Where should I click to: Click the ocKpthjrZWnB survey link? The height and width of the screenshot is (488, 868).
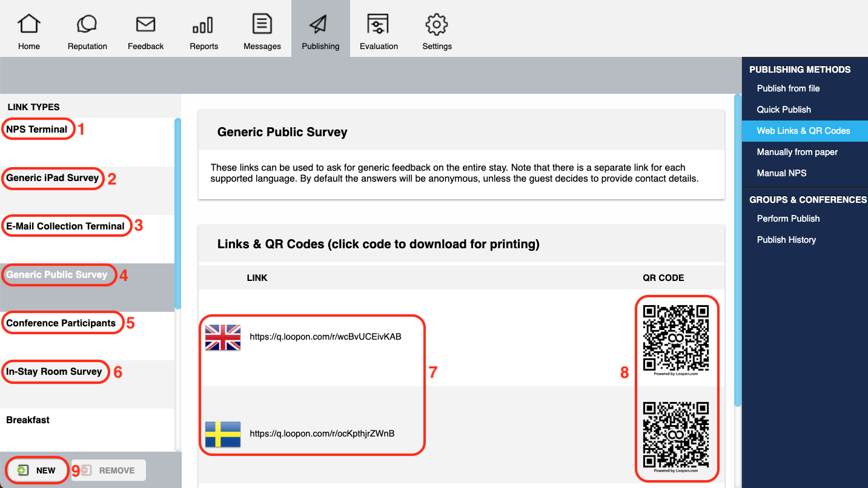[322, 434]
